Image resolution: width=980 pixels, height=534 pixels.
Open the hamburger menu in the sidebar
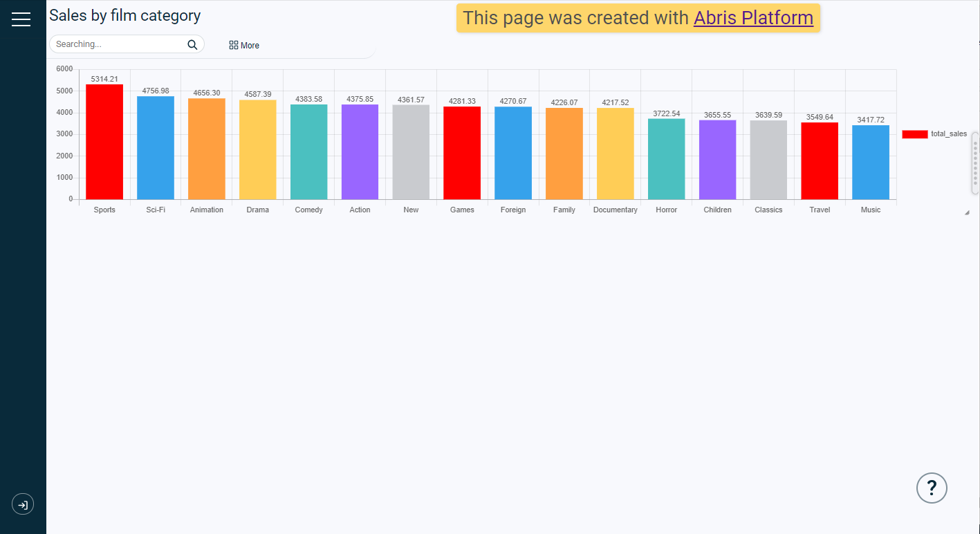coord(21,19)
